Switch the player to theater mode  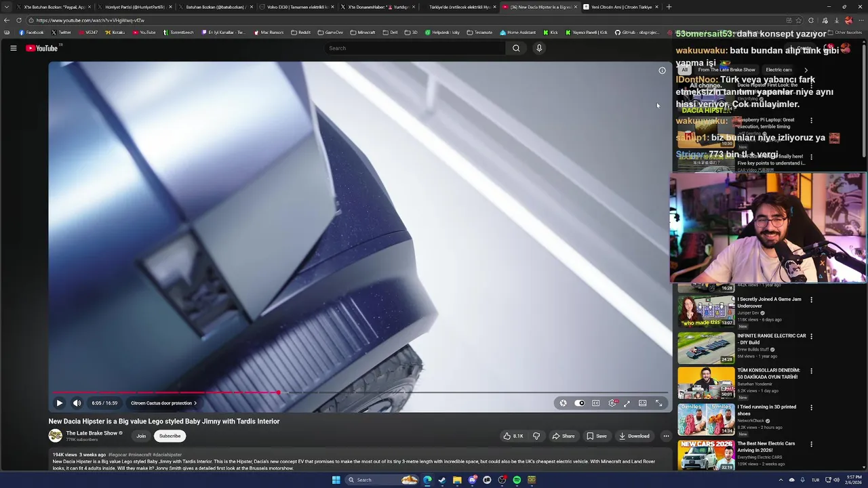(642, 403)
